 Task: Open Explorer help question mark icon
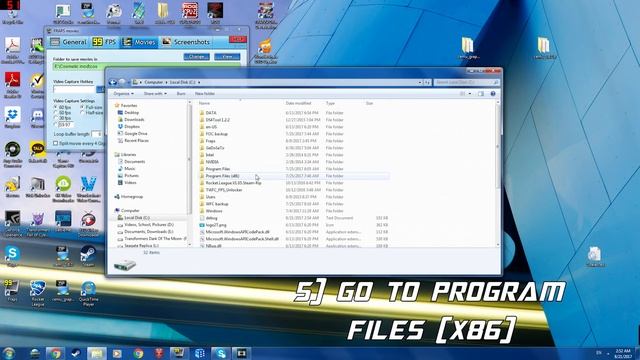(493, 94)
